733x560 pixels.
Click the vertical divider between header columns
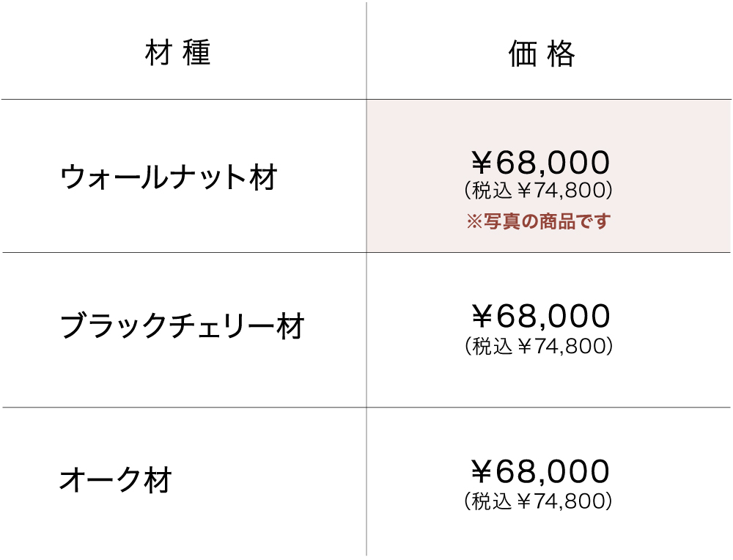click(x=366, y=51)
